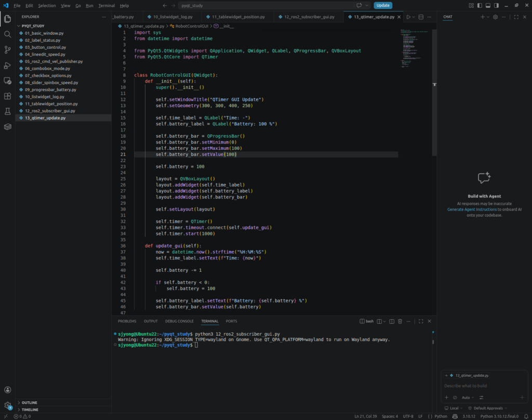Screen dimensions: 532x420
Task: Toggle secondary side bar visibility
Action: tap(496, 5)
